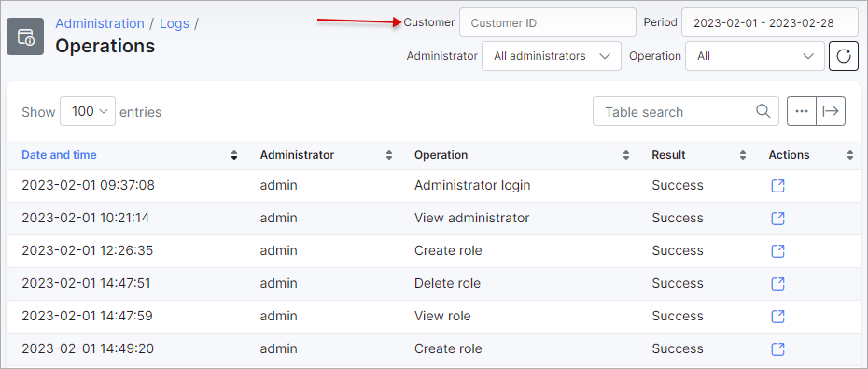Focus the Table search field
The height and width of the screenshot is (369, 868).
coord(686,111)
